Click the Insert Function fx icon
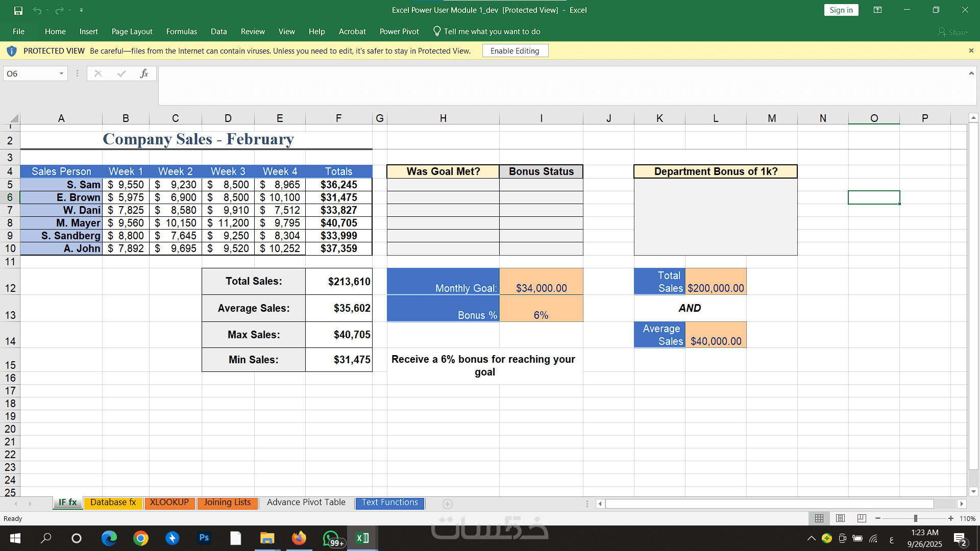Screen dimensions: 980x551 pyautogui.click(x=144, y=73)
